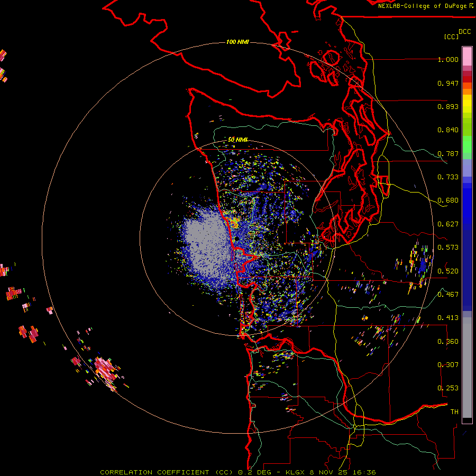Image resolution: width=476 pixels, height=476 pixels.
Task: Click the DCC product label
Action: click(x=465, y=32)
